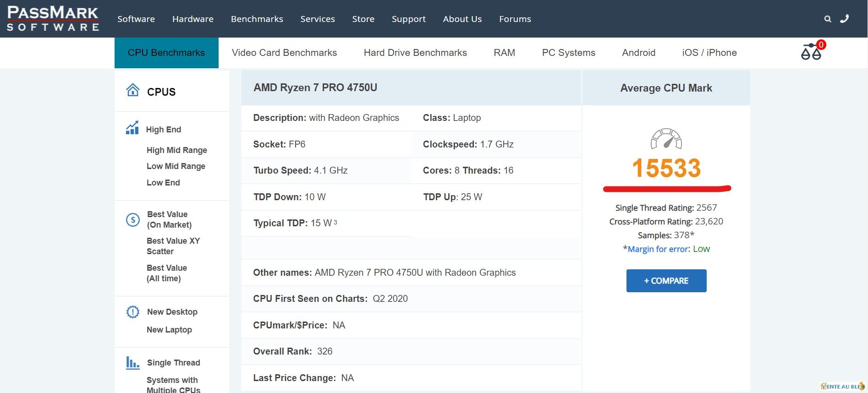Open the Support menu
This screenshot has height=393, width=868.
coord(409,19)
